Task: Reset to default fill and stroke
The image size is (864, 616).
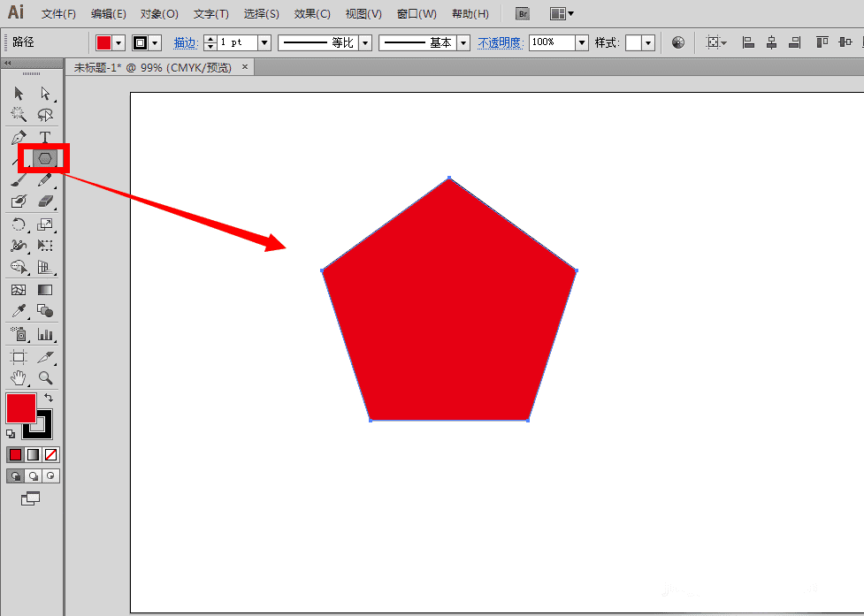Action: pyautogui.click(x=11, y=434)
